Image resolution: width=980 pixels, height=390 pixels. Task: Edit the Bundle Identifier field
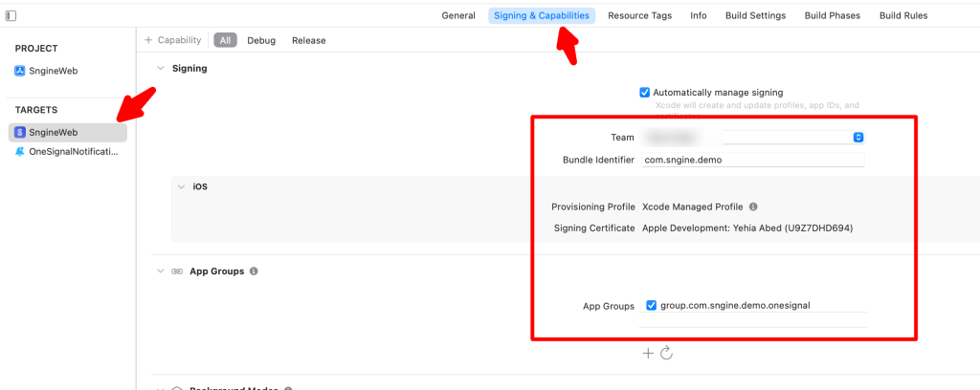(x=752, y=160)
